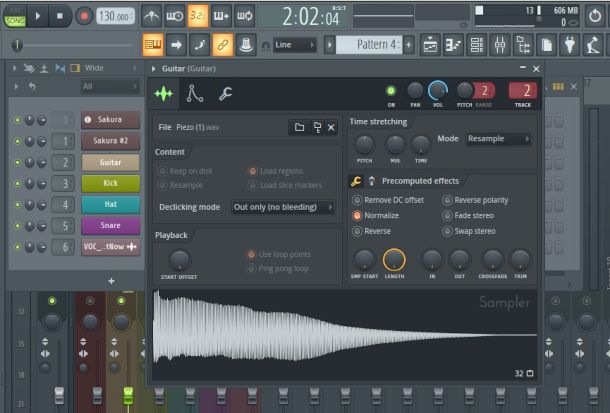This screenshot has height=413, width=610.
Task: Adjust the channel PAN knob
Action: click(415, 91)
